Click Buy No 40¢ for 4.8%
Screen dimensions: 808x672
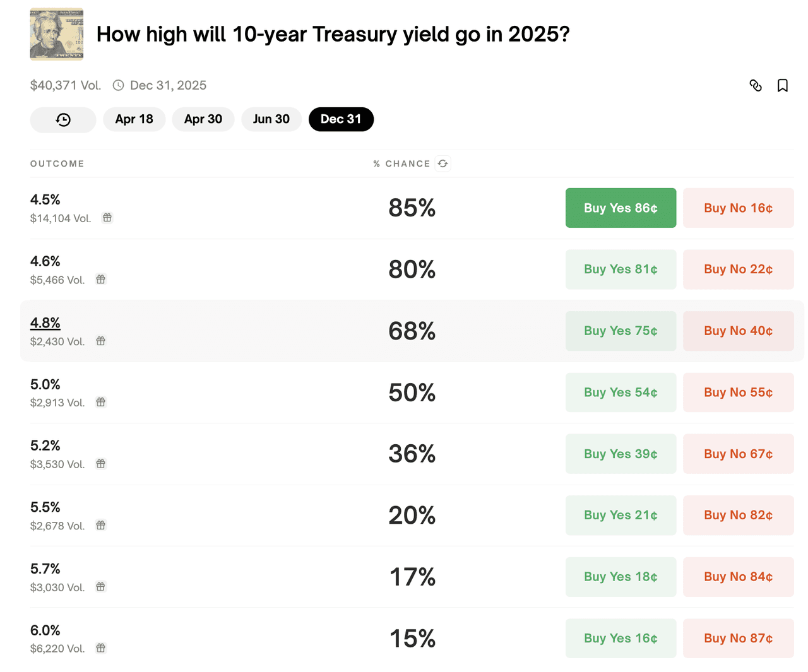(738, 331)
